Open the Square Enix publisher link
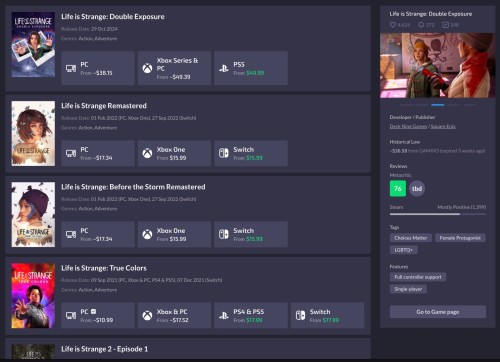500x362 pixels. tap(443, 126)
